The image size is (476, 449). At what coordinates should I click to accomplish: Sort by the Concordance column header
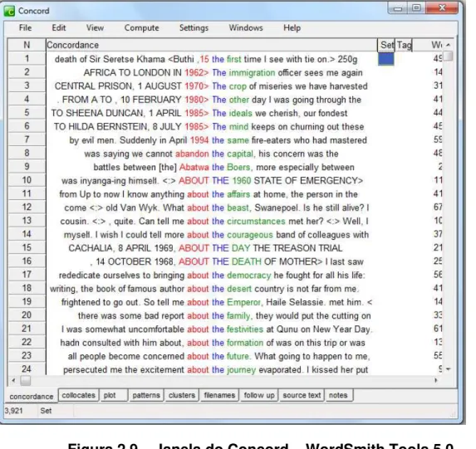pyautogui.click(x=211, y=45)
